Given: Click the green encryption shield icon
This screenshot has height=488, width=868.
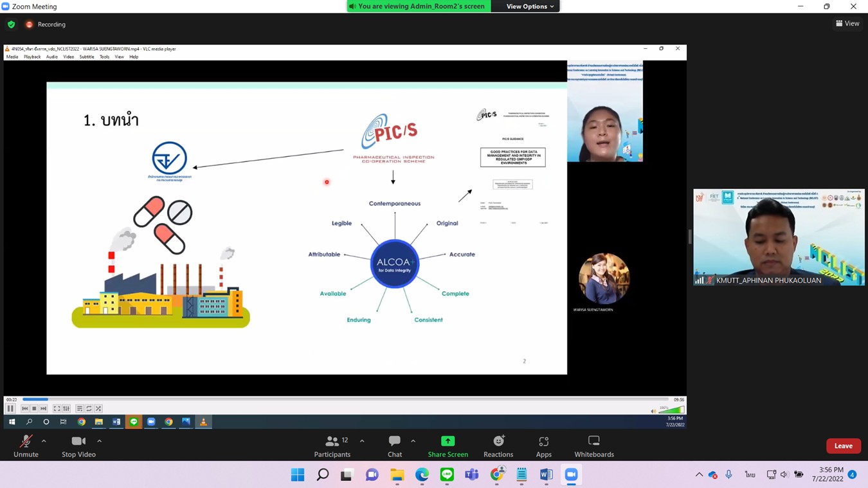Looking at the screenshot, I should (12, 24).
